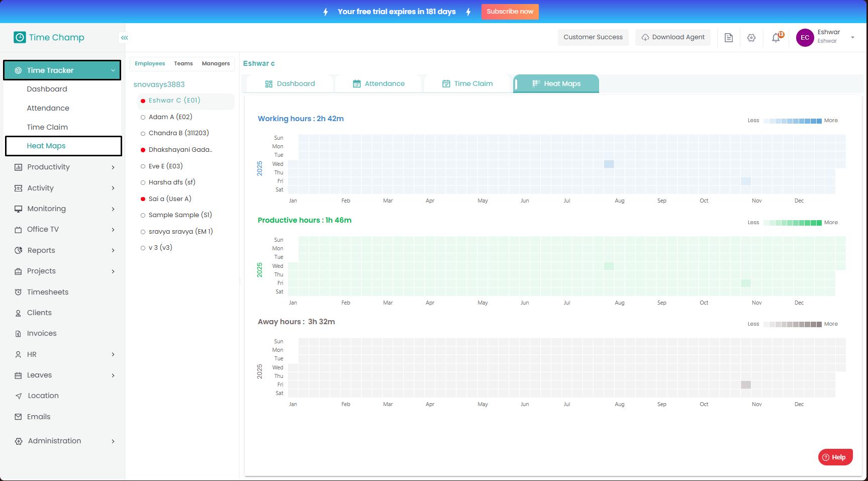
Task: Open the Eshwar profile dropdown arrow
Action: click(852, 38)
